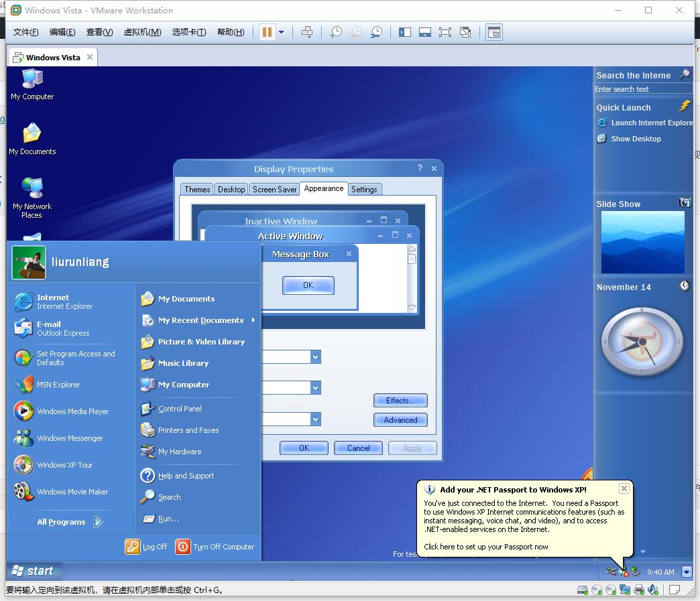Click the Effects... button
The height and width of the screenshot is (601, 700).
[400, 401]
